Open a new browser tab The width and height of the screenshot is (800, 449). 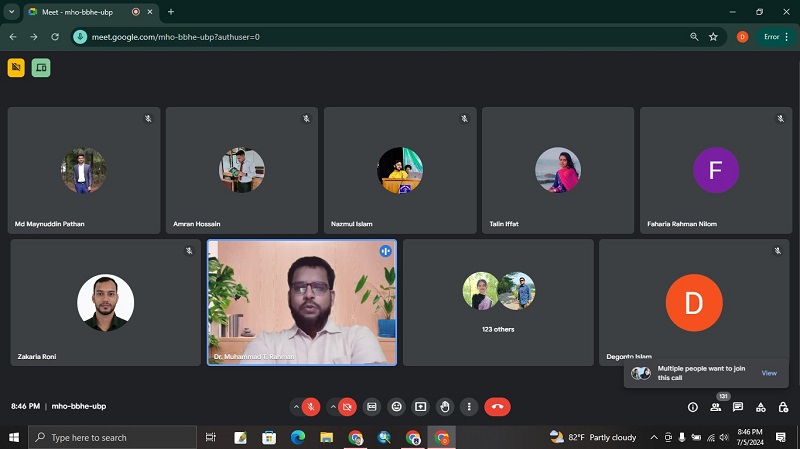(x=171, y=12)
